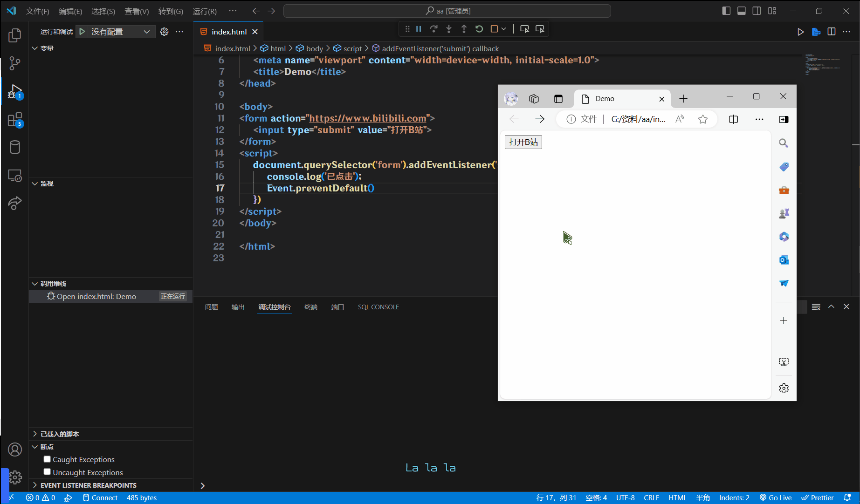Open Edge sidebar search icon
860x504 pixels.
pyautogui.click(x=784, y=143)
